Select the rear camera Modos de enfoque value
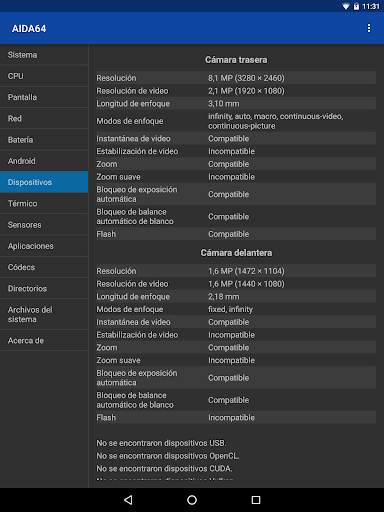384x512 pixels. [x=275, y=121]
